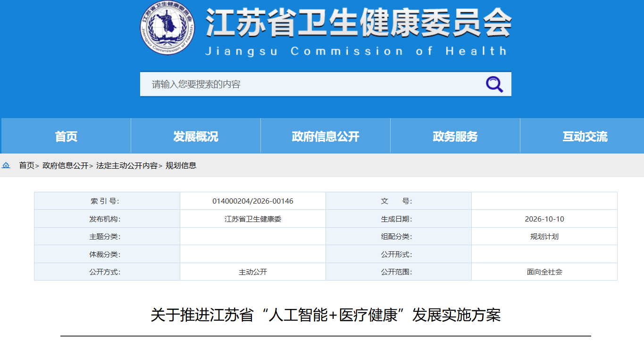Open the 政府信息公开 navigation menu
Image resolution: width=644 pixels, height=342 pixels.
[x=326, y=137]
